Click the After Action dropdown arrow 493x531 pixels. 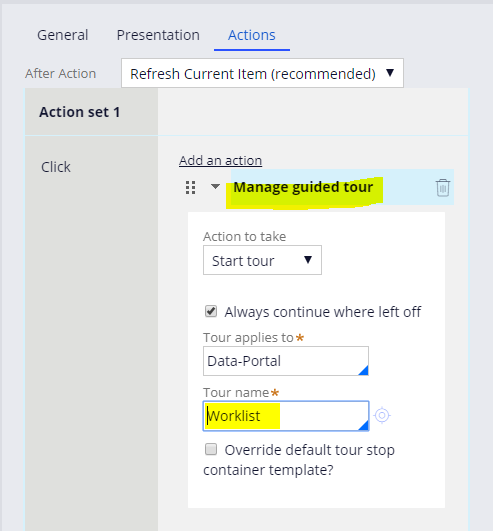point(390,72)
